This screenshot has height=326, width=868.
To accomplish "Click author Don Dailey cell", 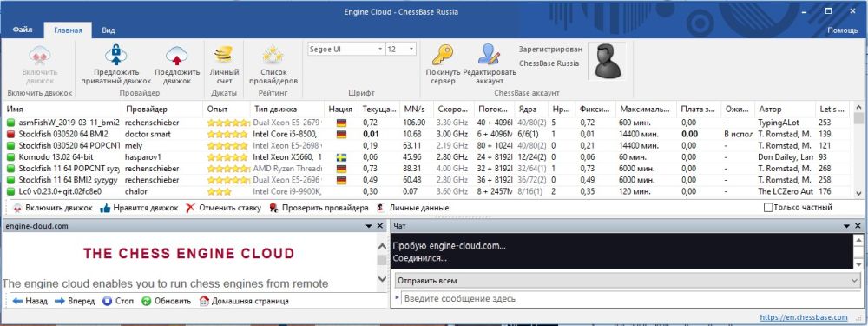I will [x=785, y=156].
